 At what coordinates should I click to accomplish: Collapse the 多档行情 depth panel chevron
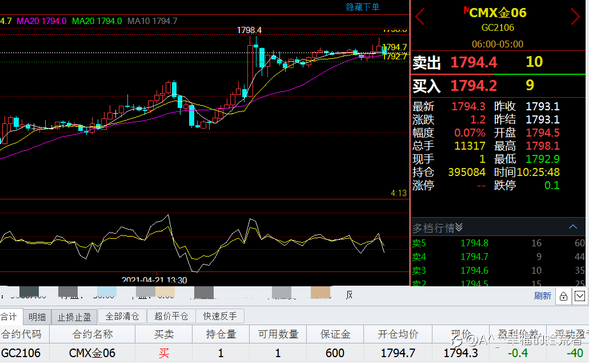(573, 227)
